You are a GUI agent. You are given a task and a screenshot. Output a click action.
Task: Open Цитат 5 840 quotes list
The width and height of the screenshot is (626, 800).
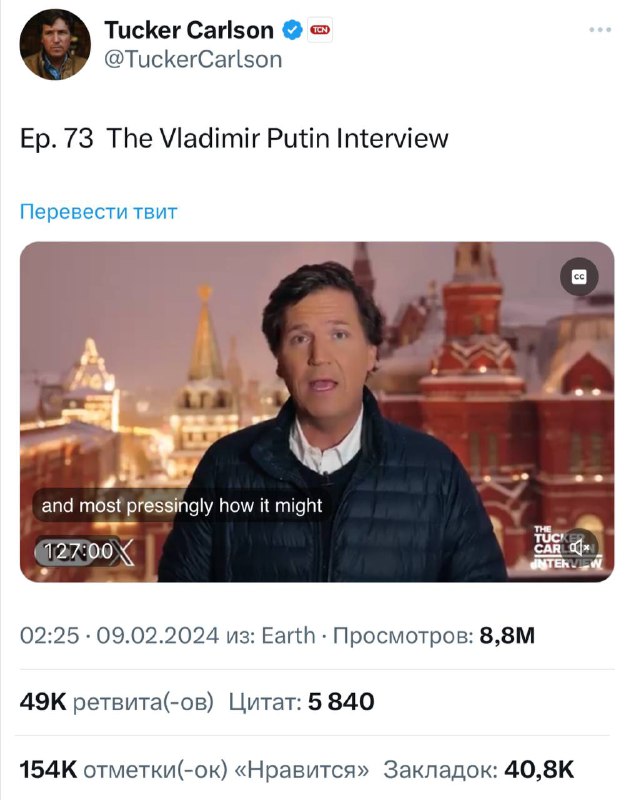click(x=301, y=702)
